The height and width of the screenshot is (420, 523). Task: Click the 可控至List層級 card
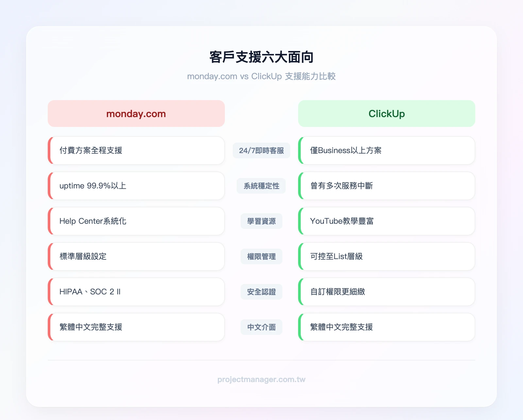(x=386, y=256)
